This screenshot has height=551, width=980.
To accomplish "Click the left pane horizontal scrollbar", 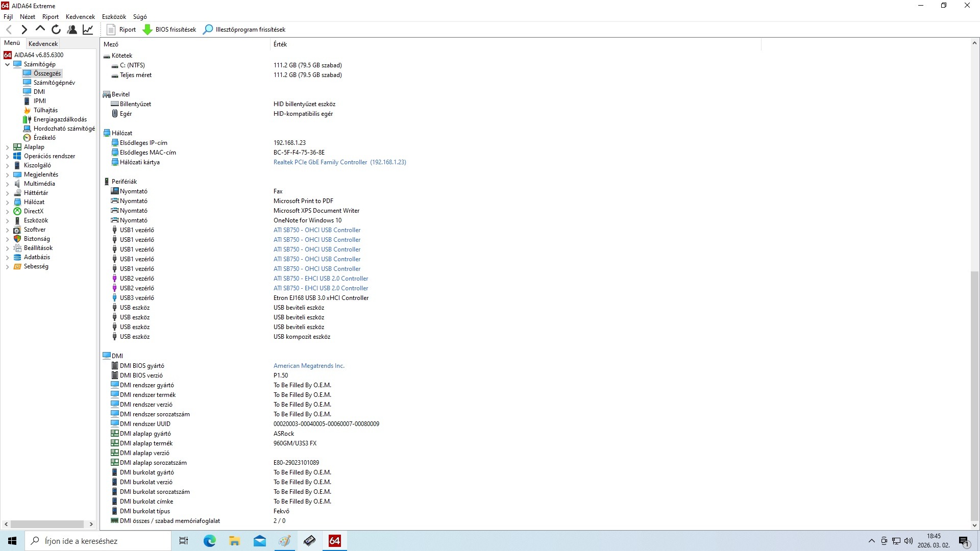I will [47, 524].
